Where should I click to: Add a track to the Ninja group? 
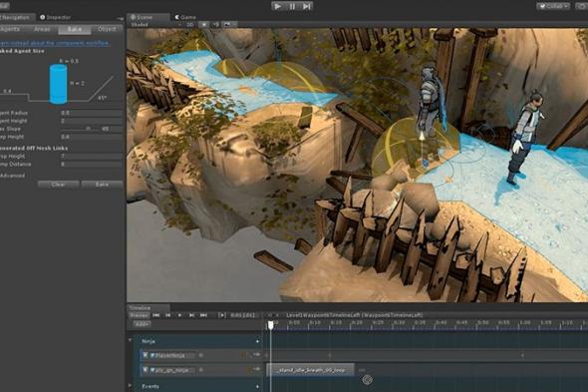(x=257, y=341)
